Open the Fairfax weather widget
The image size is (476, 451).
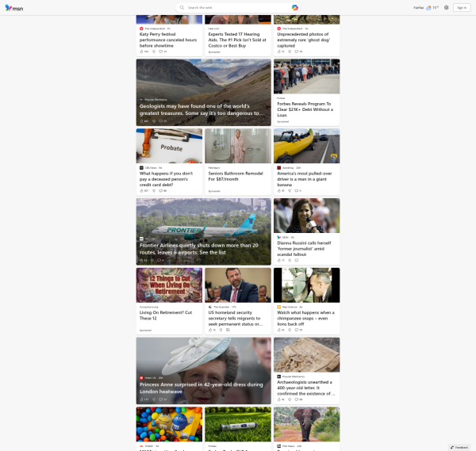pos(426,8)
